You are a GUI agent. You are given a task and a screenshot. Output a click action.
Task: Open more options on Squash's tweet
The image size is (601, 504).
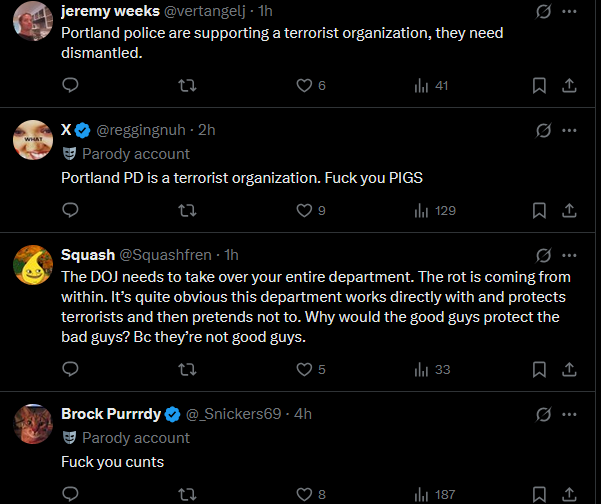[x=570, y=254]
